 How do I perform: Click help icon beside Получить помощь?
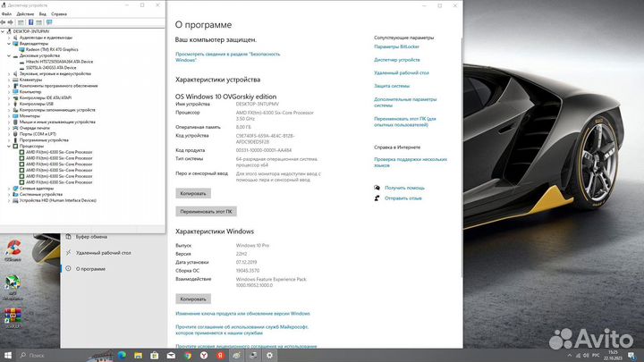[x=377, y=188]
